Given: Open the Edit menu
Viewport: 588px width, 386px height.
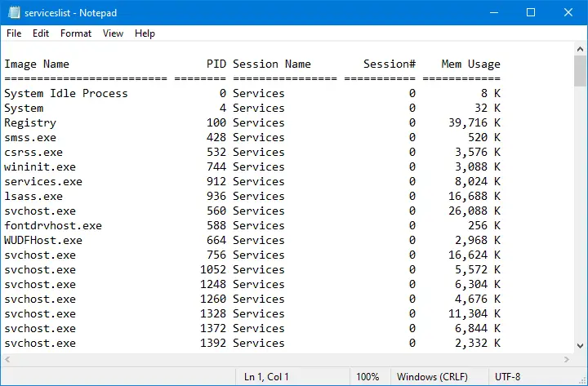Looking at the screenshot, I should [41, 33].
